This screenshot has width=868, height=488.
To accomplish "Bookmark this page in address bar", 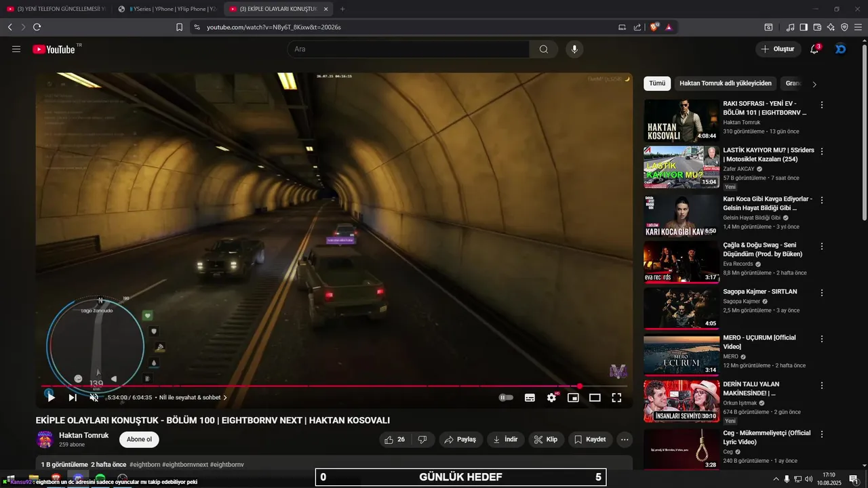I will [179, 27].
